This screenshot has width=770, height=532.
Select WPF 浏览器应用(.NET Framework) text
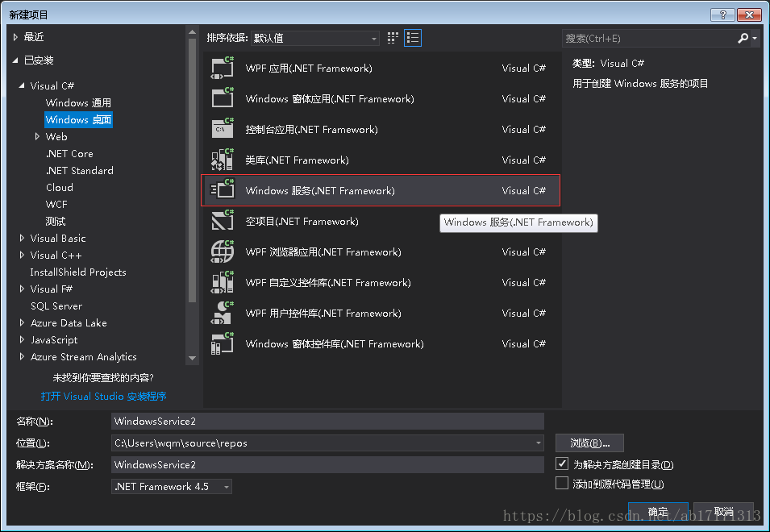[x=323, y=251]
